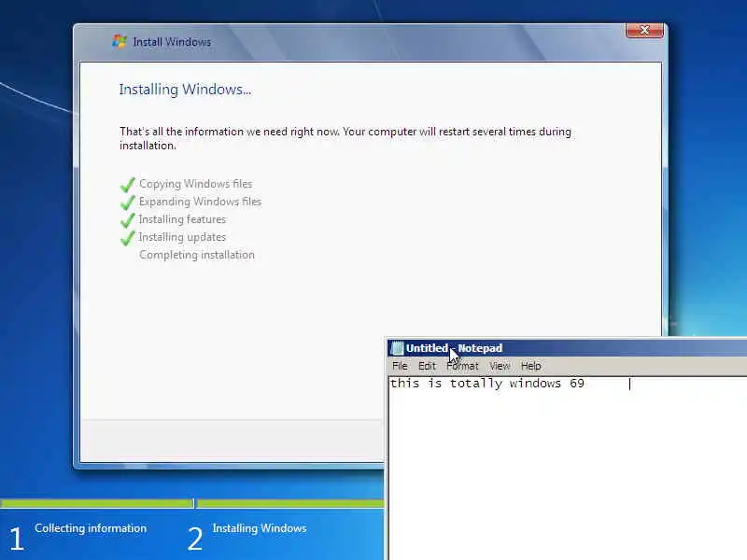Click the 'Copying Windows files' green checkmark
This screenshot has height=560, width=747.
click(128, 184)
